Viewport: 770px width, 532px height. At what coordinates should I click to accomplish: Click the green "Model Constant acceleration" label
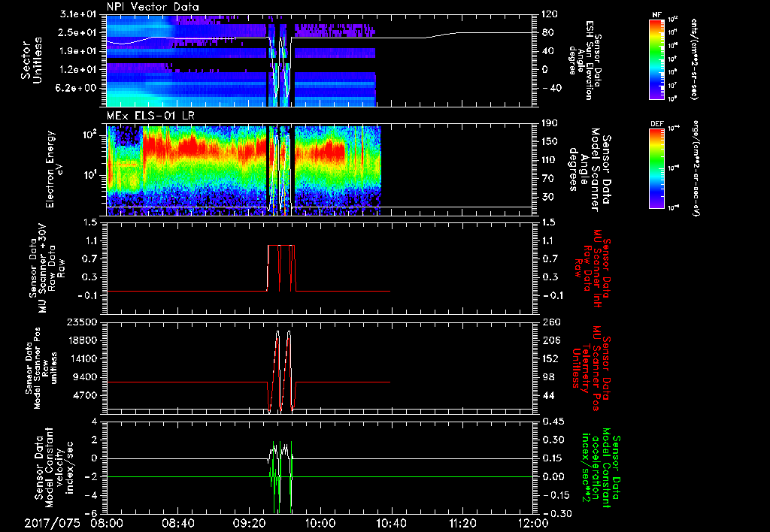point(601,467)
